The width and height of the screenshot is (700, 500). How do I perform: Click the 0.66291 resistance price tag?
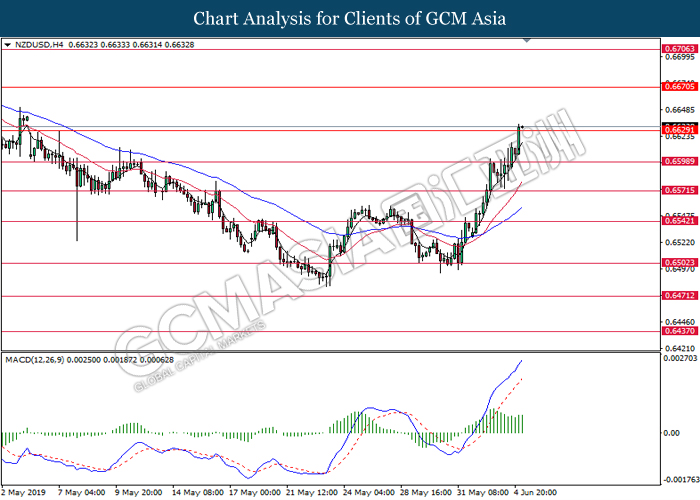point(677,130)
